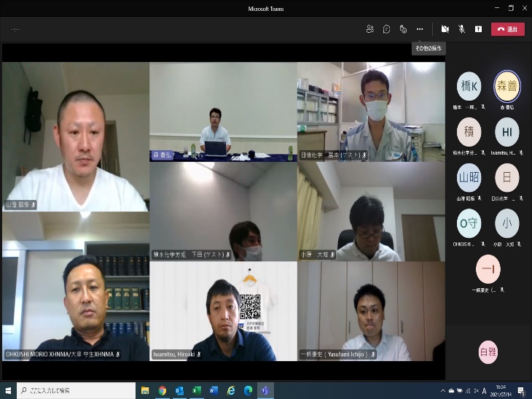Select the 小 participant avatar
Image resolution: width=532 pixels, height=399 pixels.
(507, 223)
